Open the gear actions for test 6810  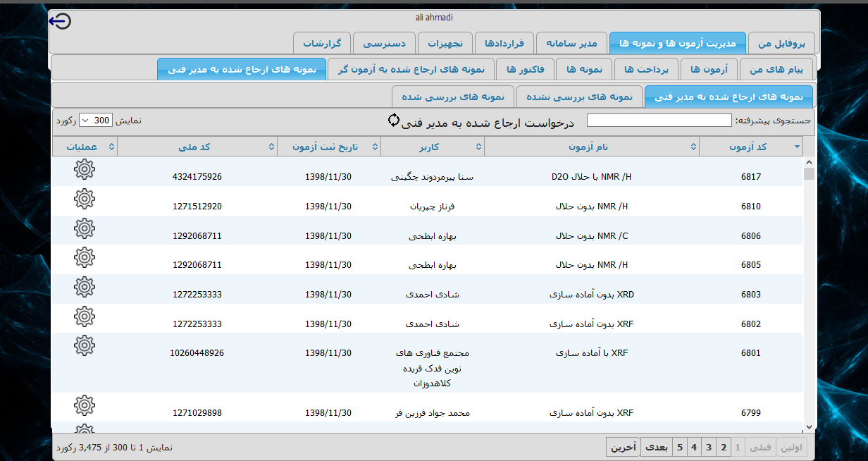click(85, 199)
